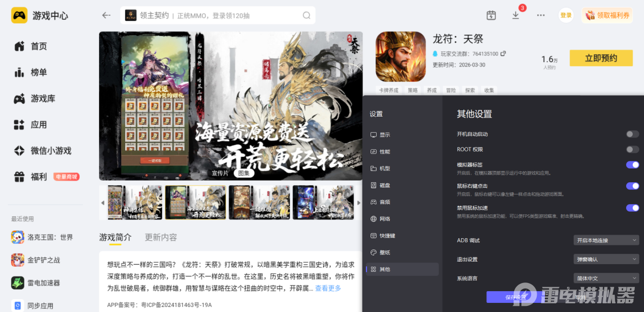Select the first screenshot thumbnail

(x=135, y=203)
